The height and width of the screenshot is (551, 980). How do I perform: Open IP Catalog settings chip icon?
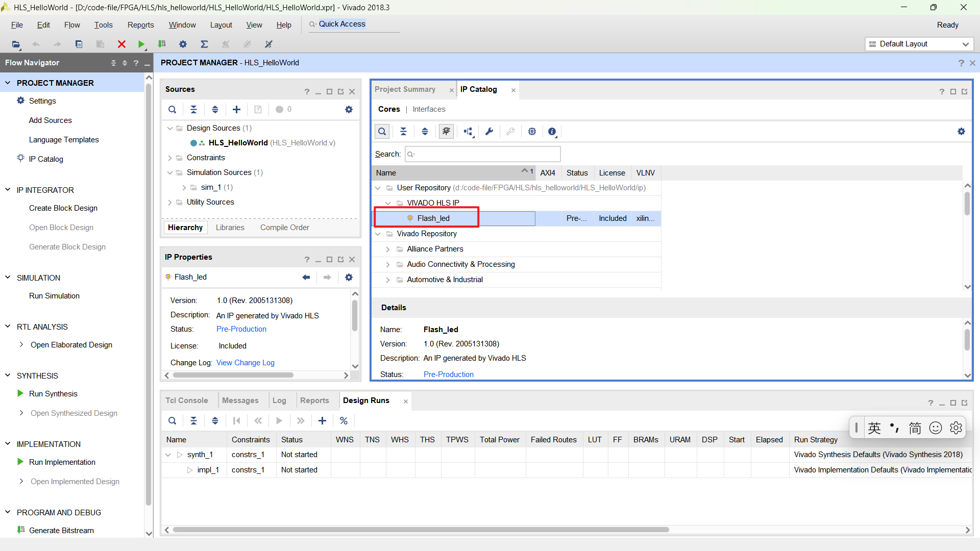point(532,132)
